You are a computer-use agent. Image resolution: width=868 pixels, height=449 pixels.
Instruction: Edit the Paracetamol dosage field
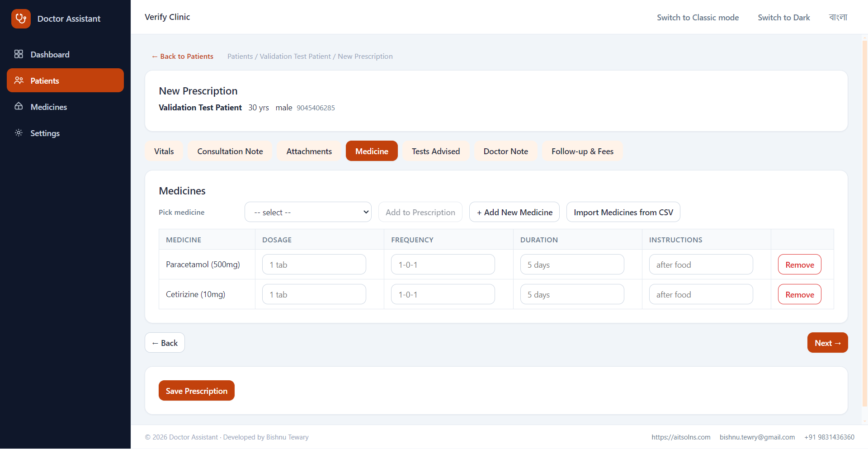pos(314,265)
